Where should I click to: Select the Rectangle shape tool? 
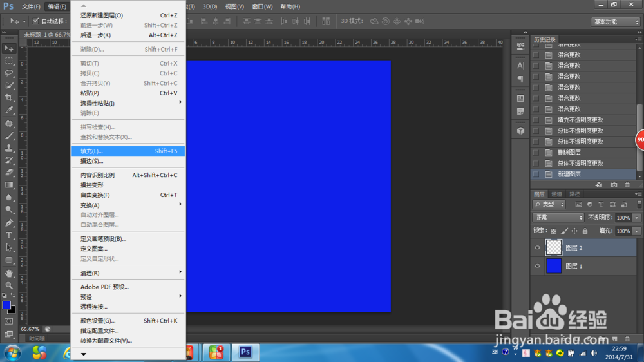pos(8,260)
